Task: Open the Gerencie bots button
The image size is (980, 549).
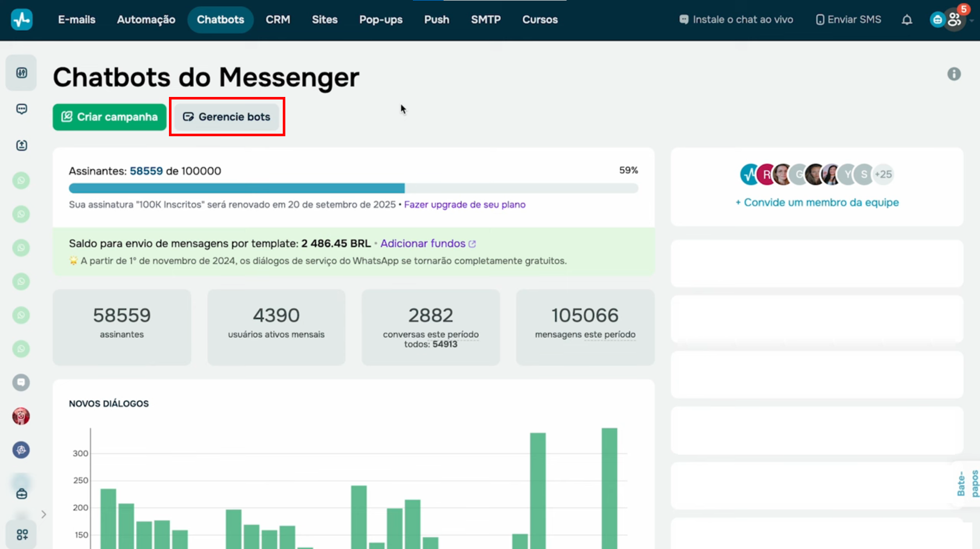Action: point(227,117)
